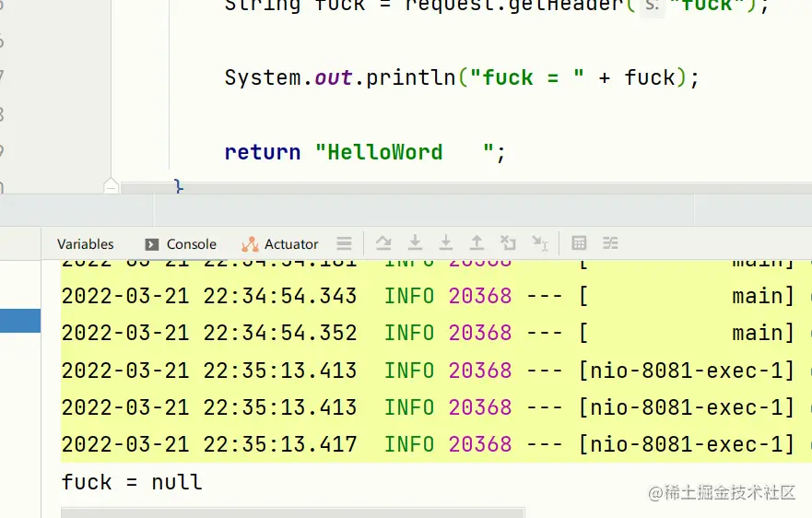Image resolution: width=812 pixels, height=518 pixels.
Task: Click the console's horizontal scrollbar
Action: [293, 512]
